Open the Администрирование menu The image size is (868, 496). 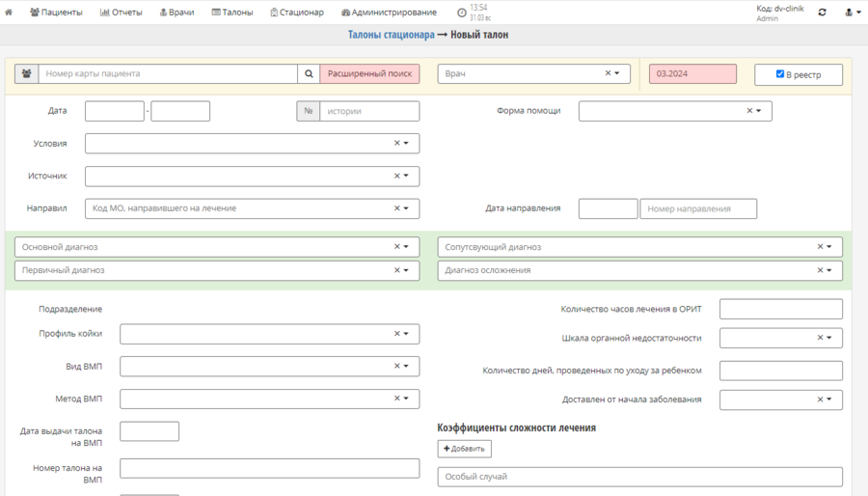point(389,13)
